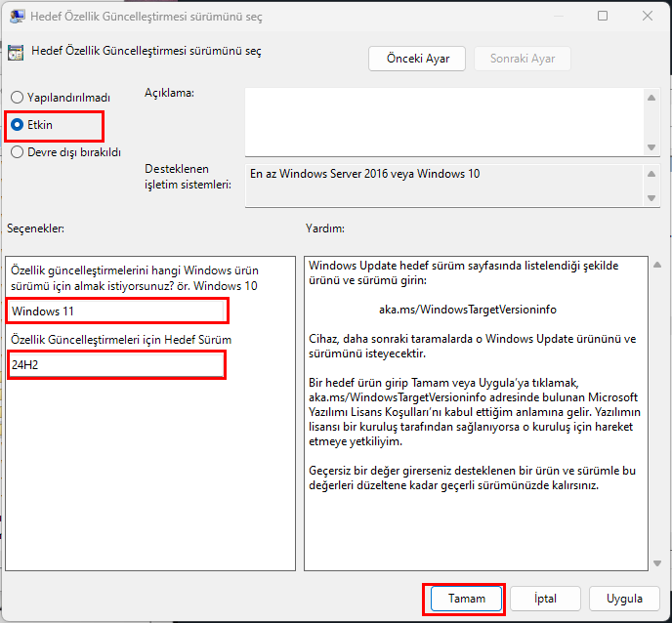Click the title bar window icon
The height and width of the screenshot is (623, 672).
coord(18,17)
